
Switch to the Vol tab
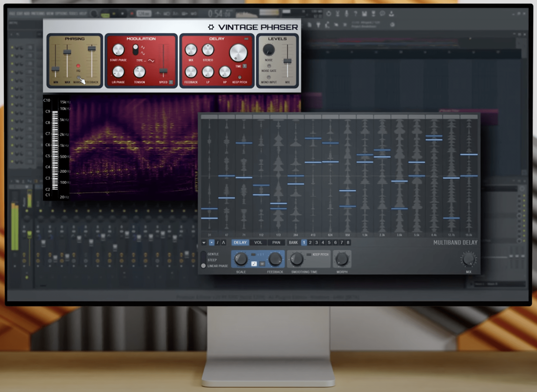(x=258, y=242)
